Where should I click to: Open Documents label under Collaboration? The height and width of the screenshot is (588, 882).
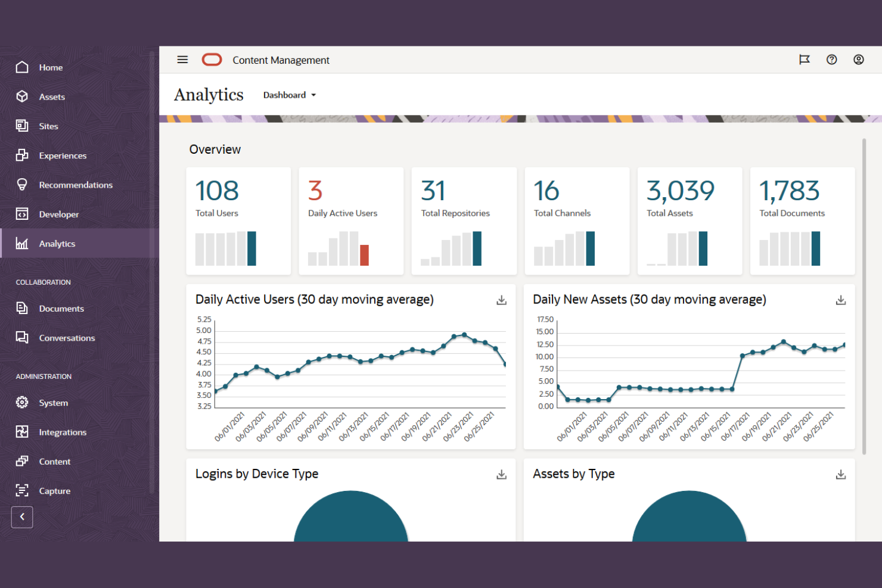(x=61, y=309)
